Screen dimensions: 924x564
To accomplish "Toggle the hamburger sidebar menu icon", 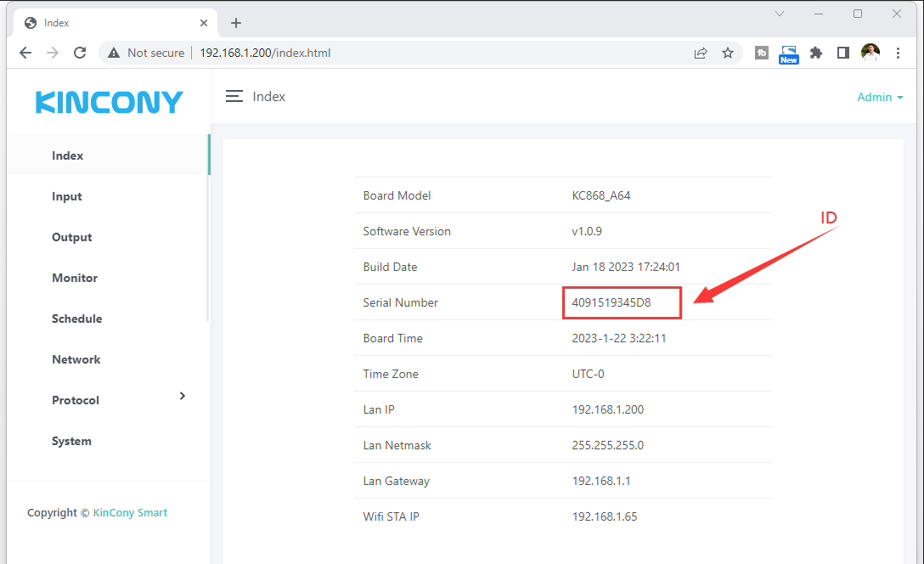I will click(x=234, y=97).
